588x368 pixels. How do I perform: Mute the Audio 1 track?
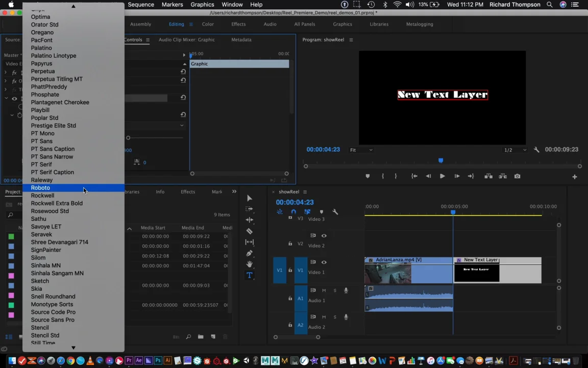324,290
